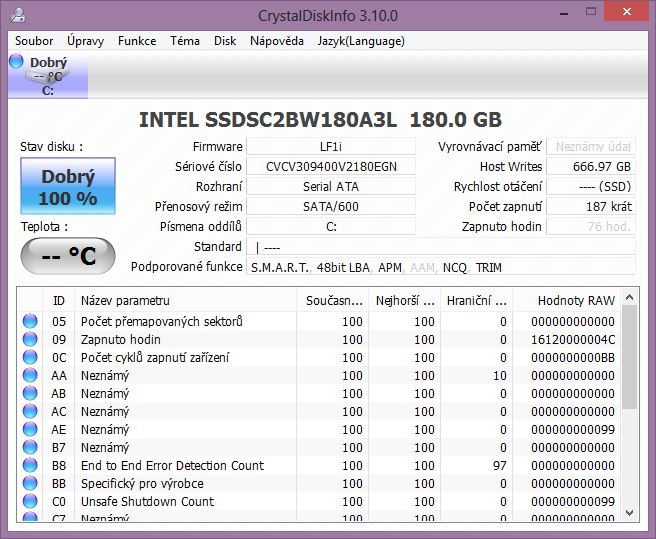Viewport: 656px width, 539px height.
Task: Click blue orb beside attribute 0C row
Action: point(30,358)
